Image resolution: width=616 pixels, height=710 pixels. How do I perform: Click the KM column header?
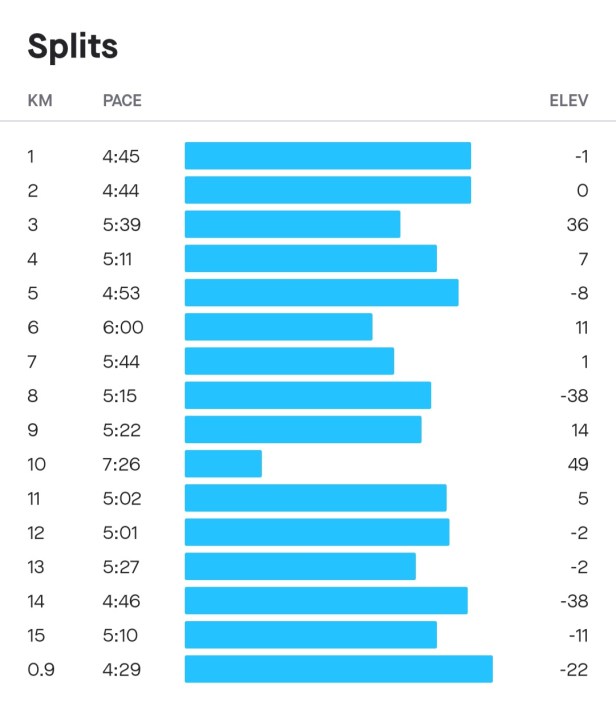(x=39, y=101)
